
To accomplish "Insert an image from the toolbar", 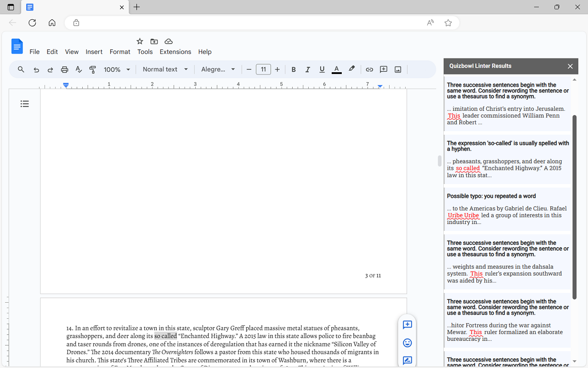I will [x=398, y=69].
